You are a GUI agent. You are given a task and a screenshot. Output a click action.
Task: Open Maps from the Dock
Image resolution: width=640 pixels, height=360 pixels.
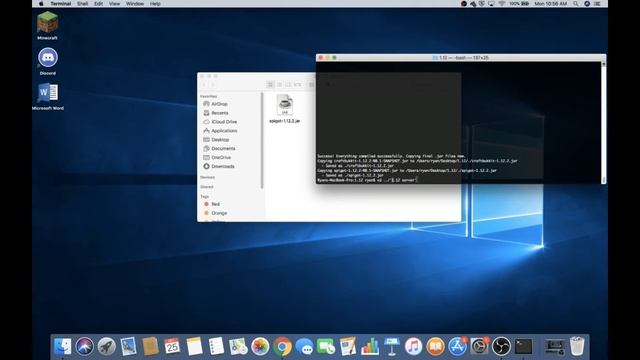[238, 347]
